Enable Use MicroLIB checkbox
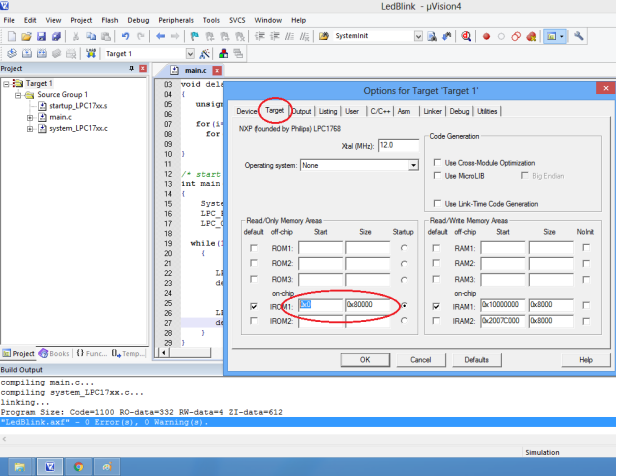618x476 pixels. (x=437, y=176)
